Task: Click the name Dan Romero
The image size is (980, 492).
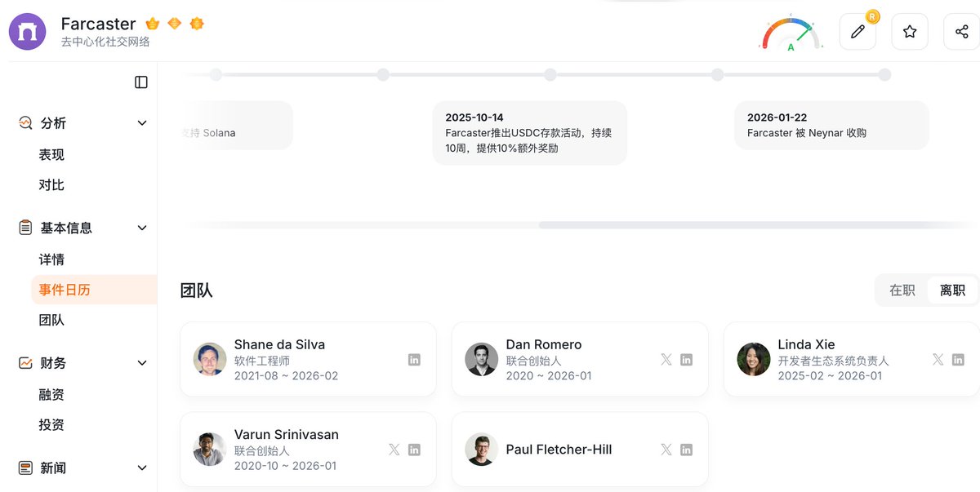Action: click(544, 344)
